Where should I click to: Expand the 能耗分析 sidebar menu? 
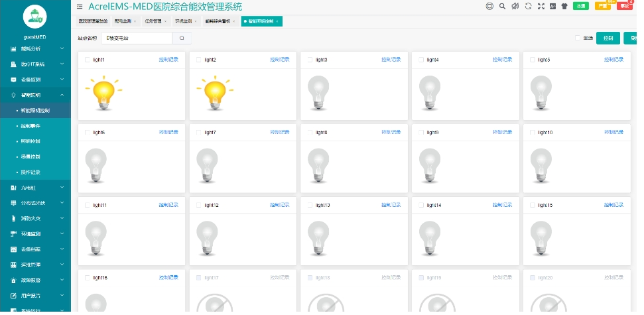[x=35, y=48]
